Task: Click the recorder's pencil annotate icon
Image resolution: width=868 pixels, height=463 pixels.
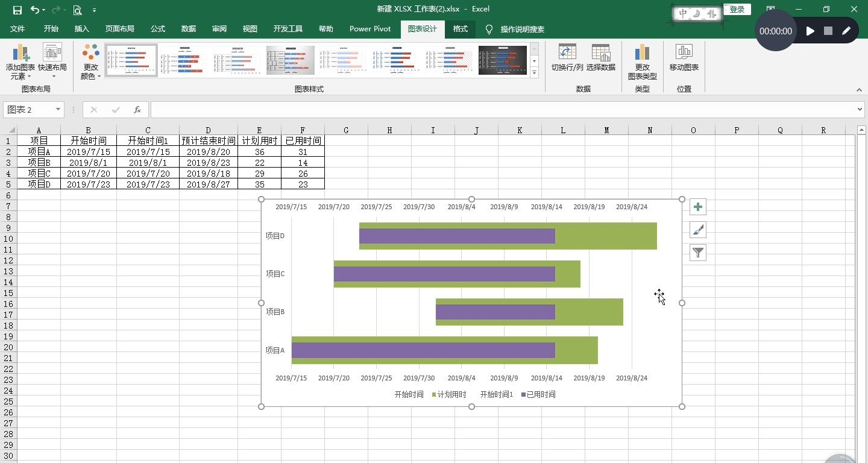Action: click(x=846, y=31)
